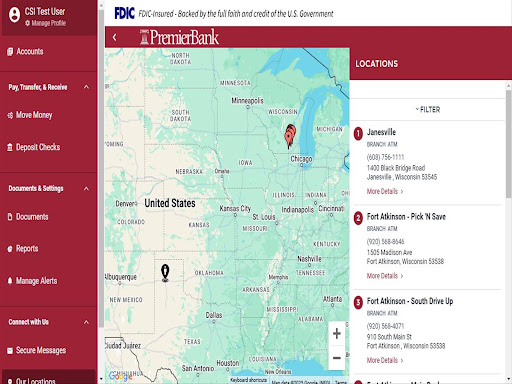Click the Accounts sidebar icon
This screenshot has width=512, height=384.
tap(10, 51)
